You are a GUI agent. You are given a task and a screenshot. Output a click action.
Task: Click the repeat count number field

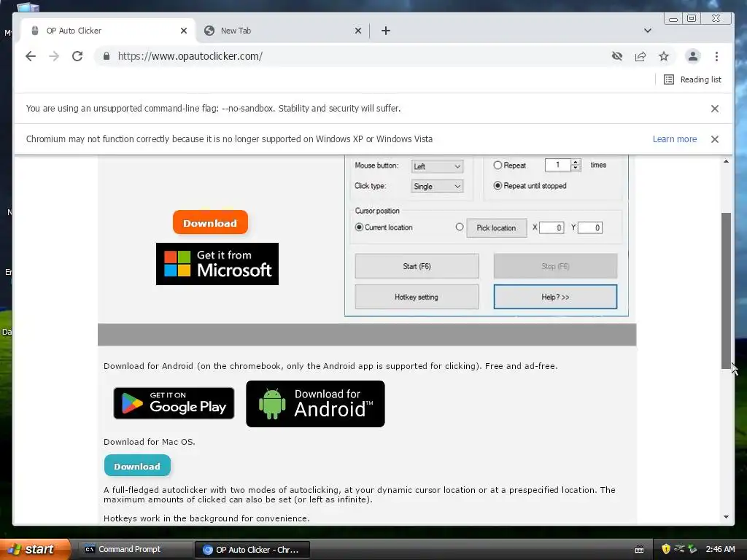(557, 165)
